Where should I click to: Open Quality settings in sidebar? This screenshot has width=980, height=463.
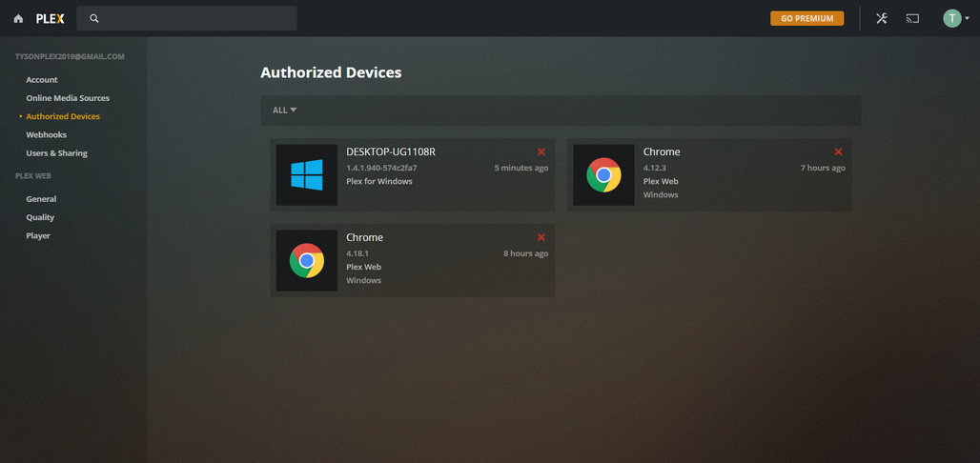pos(40,217)
